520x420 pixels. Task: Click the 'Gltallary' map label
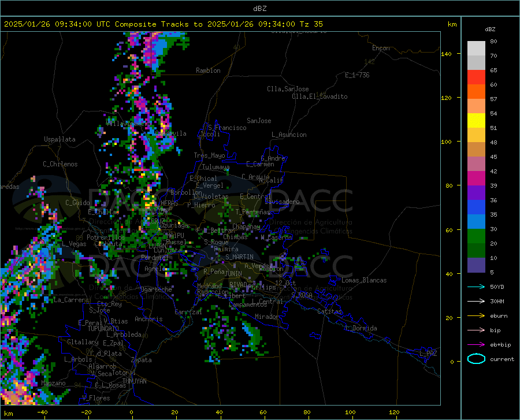coord(83,342)
